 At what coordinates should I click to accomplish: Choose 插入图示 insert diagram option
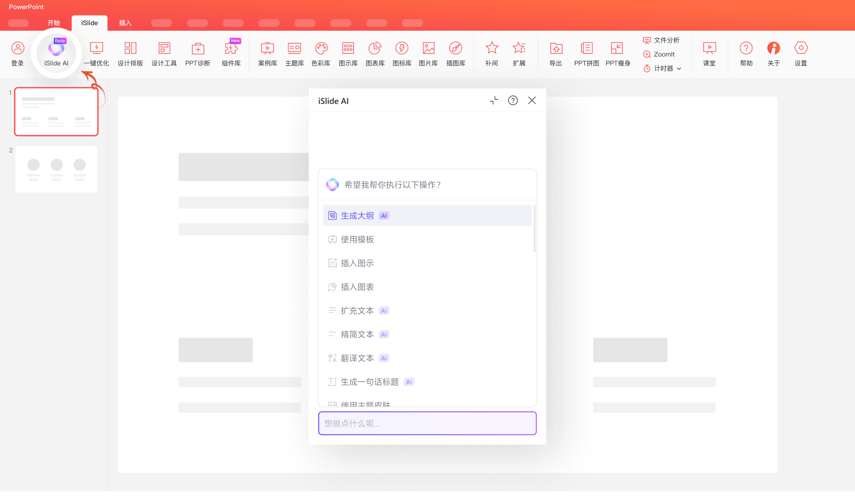427,263
